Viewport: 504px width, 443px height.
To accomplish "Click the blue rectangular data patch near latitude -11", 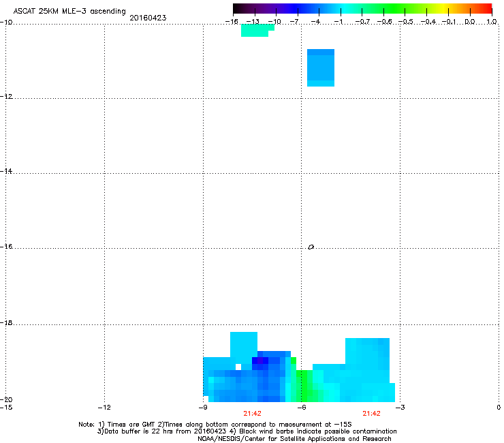I will click(x=321, y=68).
